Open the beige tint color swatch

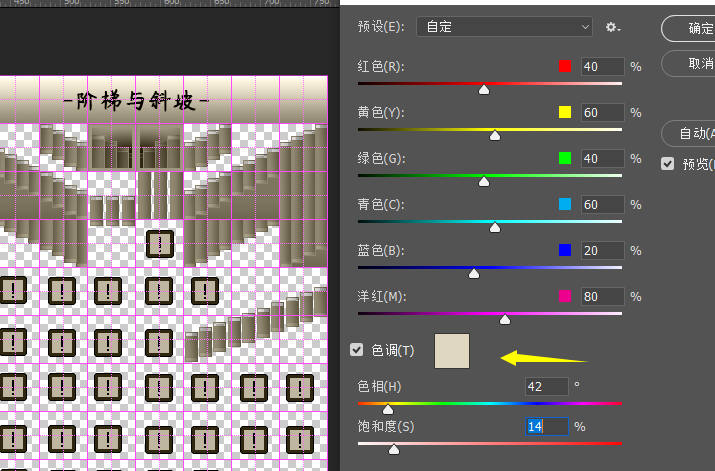click(451, 351)
